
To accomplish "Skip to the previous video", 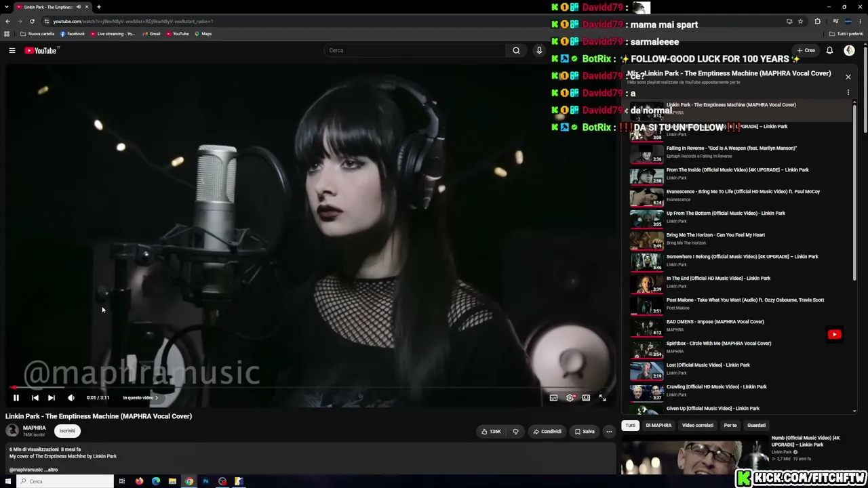I will pos(35,398).
